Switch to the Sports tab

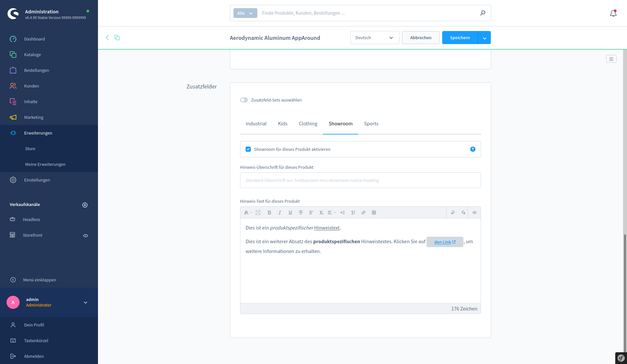371,123
